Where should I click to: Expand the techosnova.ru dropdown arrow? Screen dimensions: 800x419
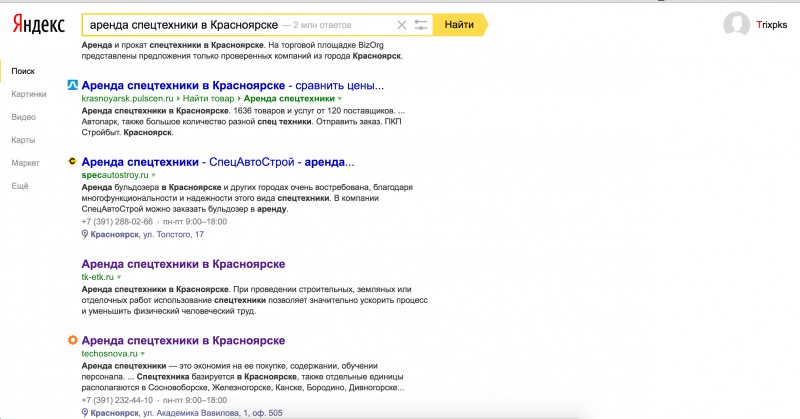pos(143,354)
